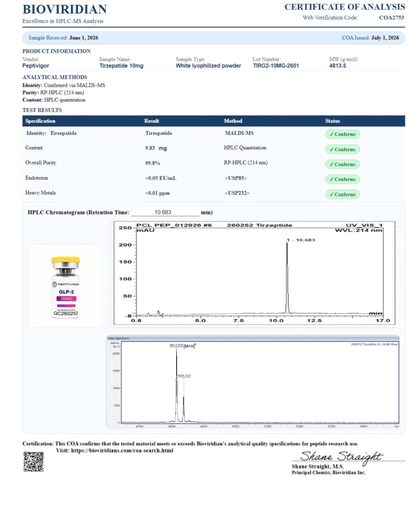Open the bioviridians.com coa-search link

click(x=122, y=451)
